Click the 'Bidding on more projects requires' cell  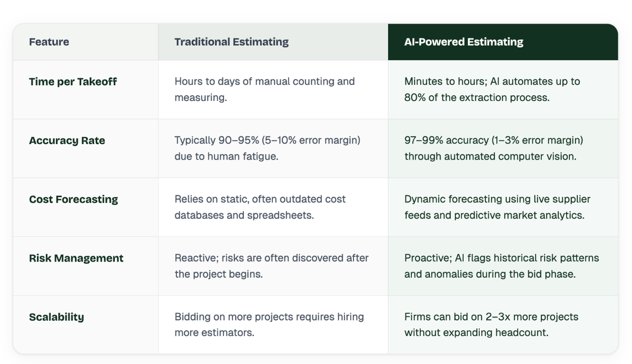point(273,325)
